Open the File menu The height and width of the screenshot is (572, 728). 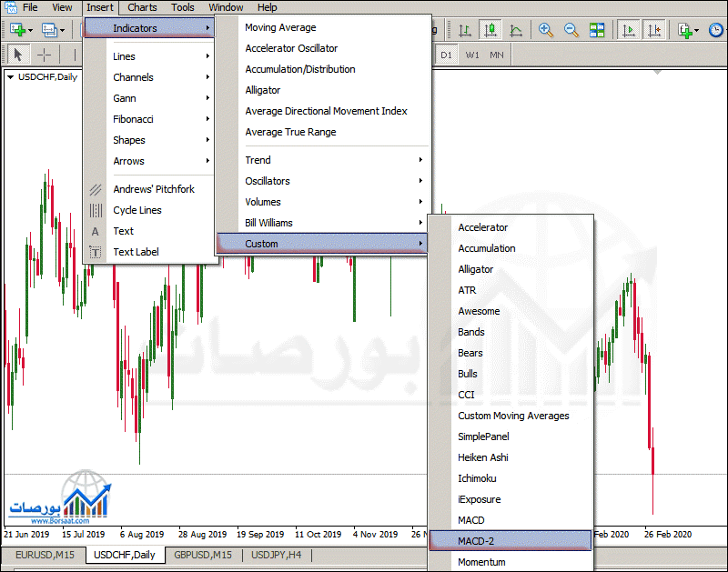click(30, 7)
